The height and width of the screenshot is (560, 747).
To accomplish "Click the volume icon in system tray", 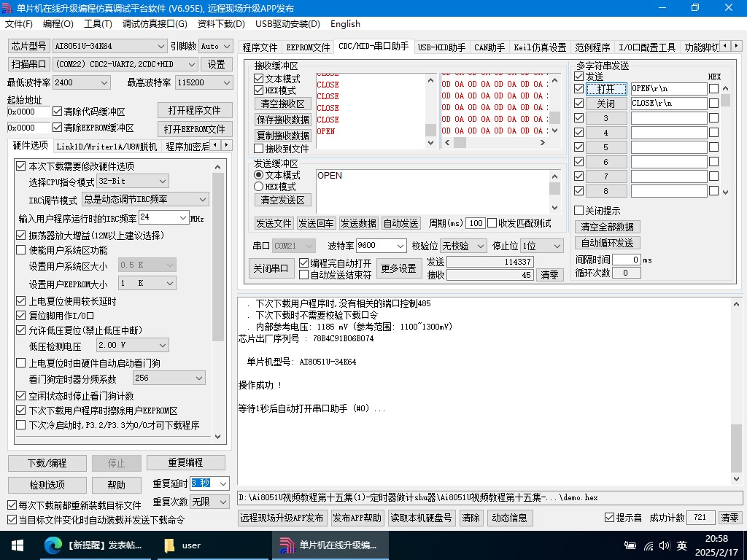I will (664, 545).
